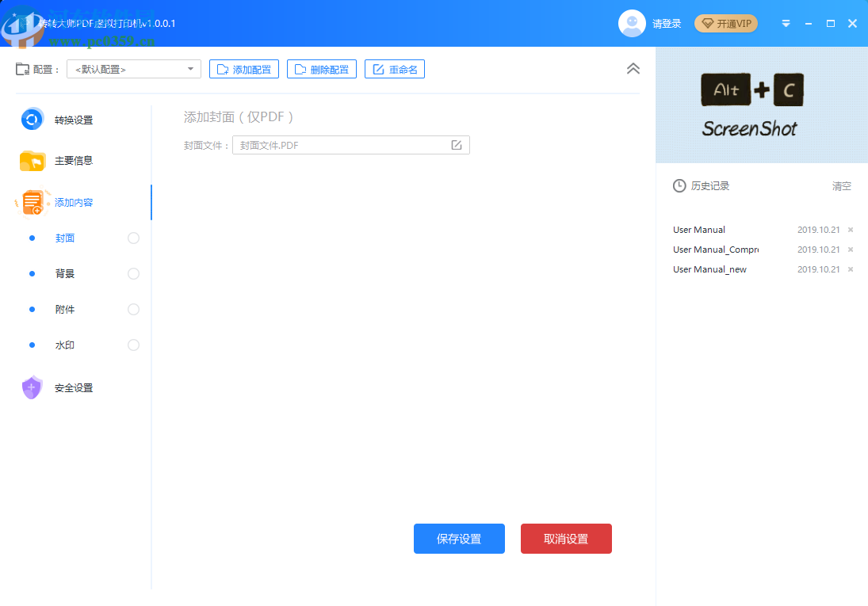Toggle the 背景 radio circle
The image size is (868, 606).
click(133, 273)
